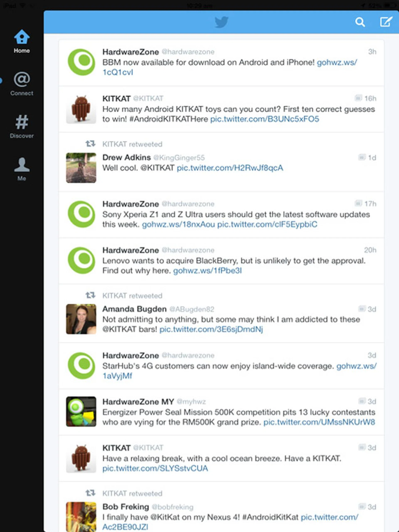Click media icon beside the 16h timestamp
The width and height of the screenshot is (399, 532).
click(358, 98)
